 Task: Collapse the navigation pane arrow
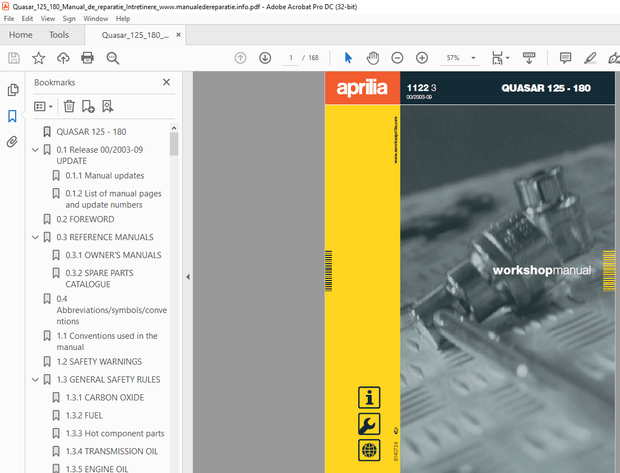[188, 277]
